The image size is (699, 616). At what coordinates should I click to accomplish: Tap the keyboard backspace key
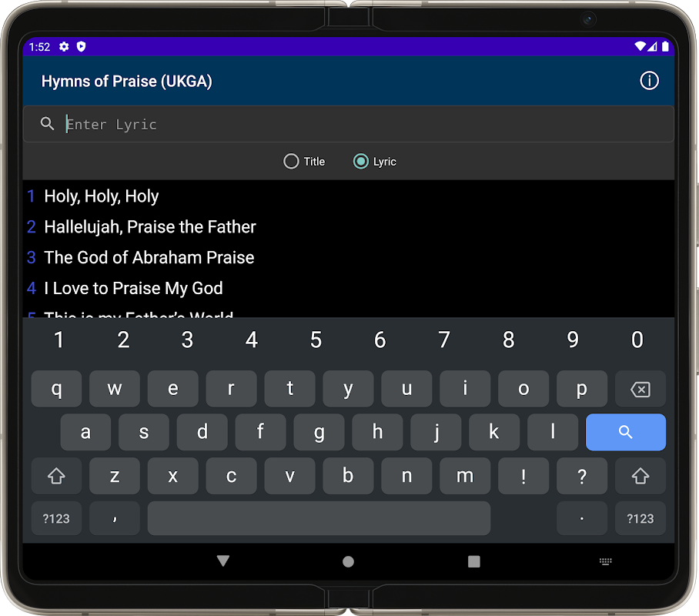[640, 389]
